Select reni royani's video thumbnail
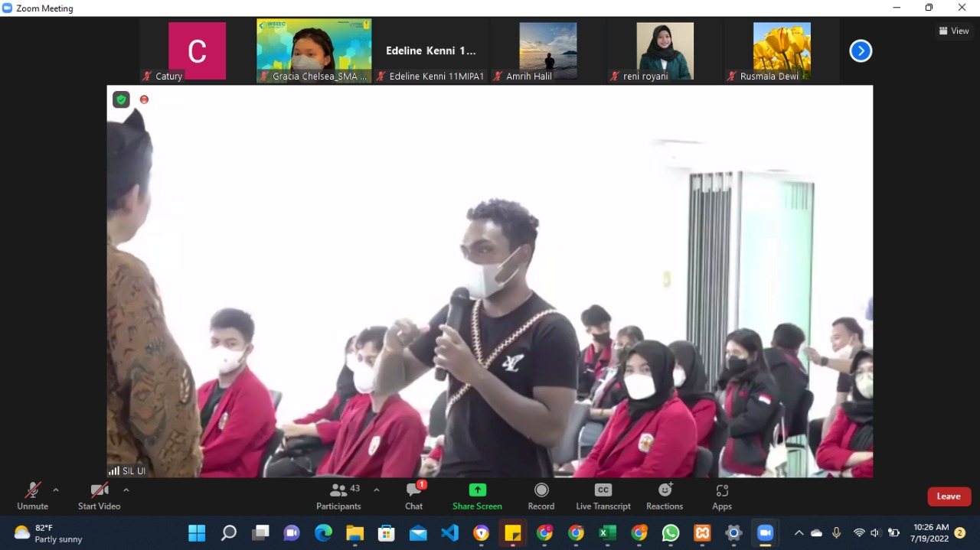The image size is (980, 550). point(665,51)
